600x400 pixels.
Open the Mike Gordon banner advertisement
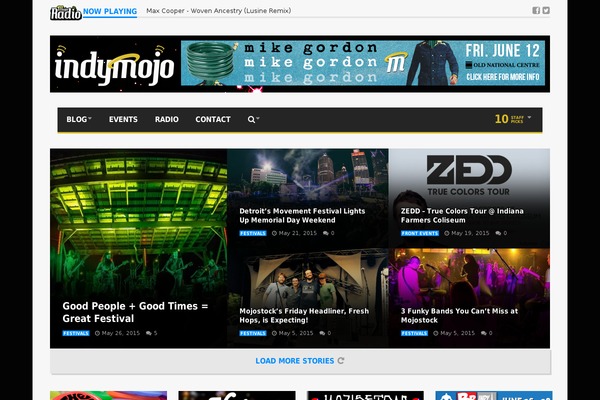[363, 63]
